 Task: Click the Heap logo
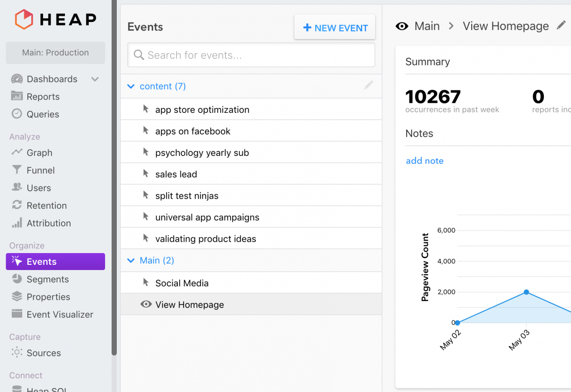coord(55,19)
